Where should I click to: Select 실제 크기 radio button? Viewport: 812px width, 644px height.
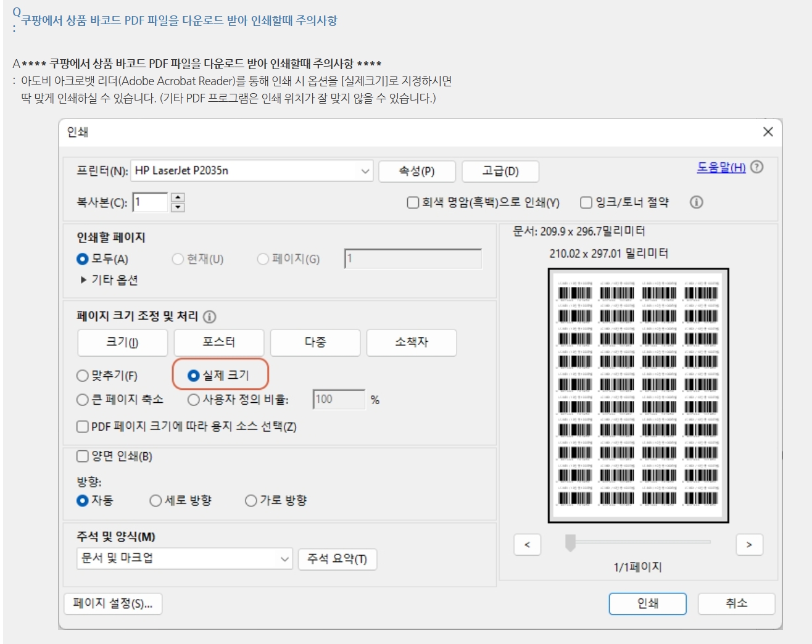(193, 376)
